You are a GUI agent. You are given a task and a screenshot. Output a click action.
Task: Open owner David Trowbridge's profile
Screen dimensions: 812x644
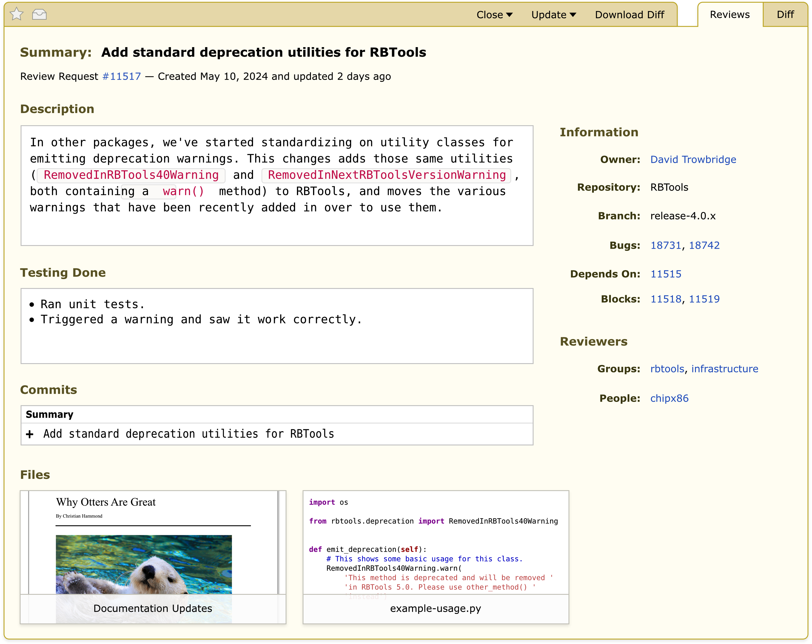click(x=693, y=159)
